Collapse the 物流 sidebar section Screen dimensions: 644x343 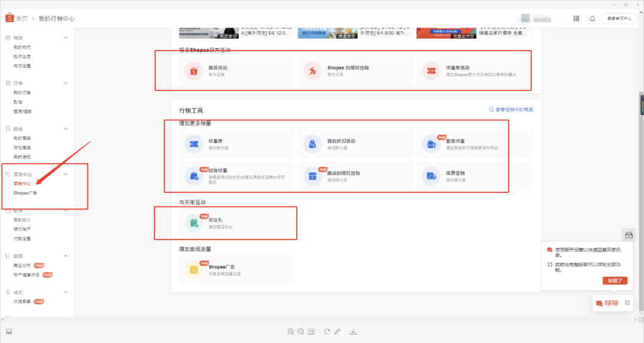click(66, 38)
